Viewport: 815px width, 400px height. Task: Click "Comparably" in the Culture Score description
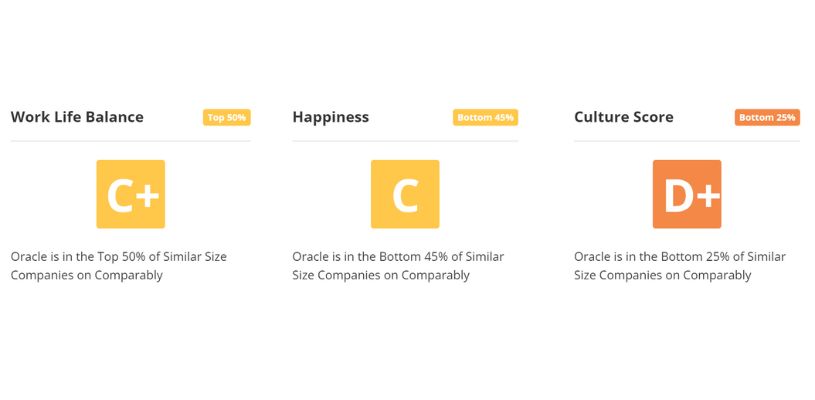click(717, 275)
